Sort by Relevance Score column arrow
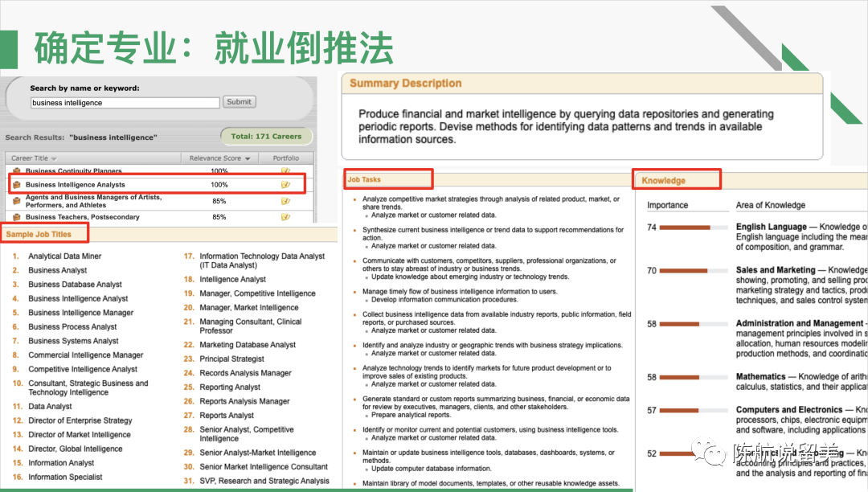868x492 pixels. click(x=247, y=158)
